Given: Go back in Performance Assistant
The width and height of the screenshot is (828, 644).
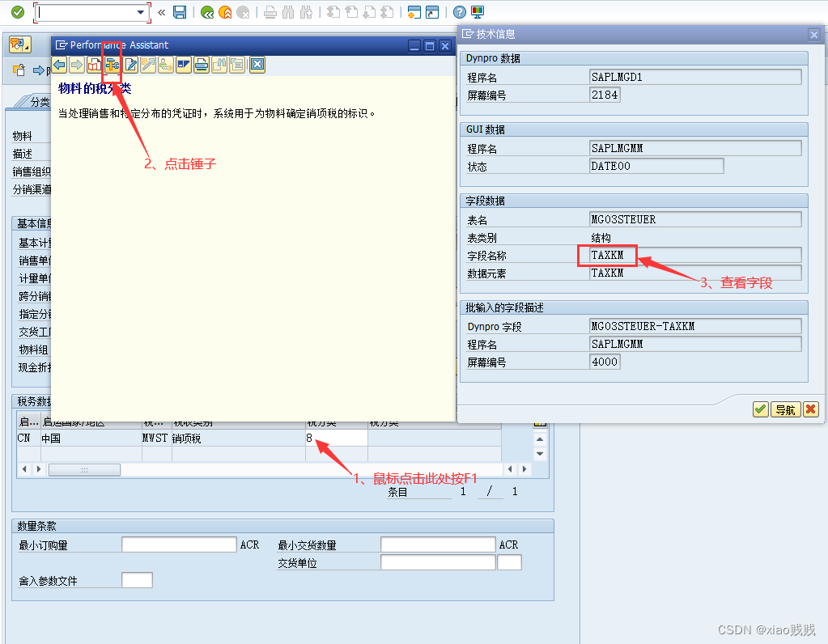Looking at the screenshot, I should (59, 65).
